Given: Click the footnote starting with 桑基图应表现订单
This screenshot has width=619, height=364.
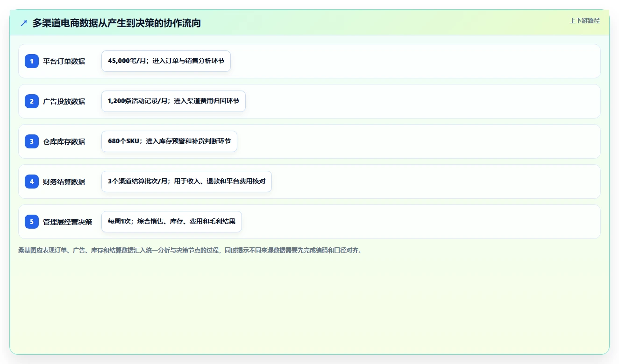Looking at the screenshot, I should coord(190,250).
